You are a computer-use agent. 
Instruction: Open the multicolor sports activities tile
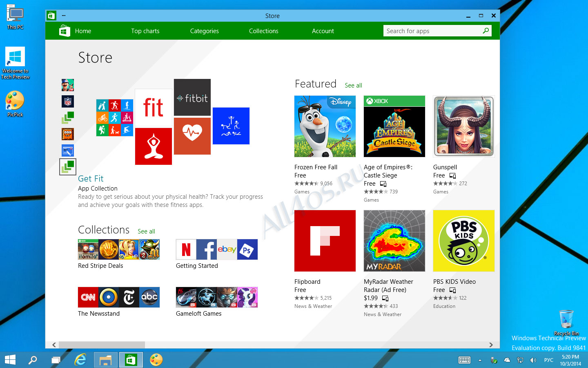(115, 118)
